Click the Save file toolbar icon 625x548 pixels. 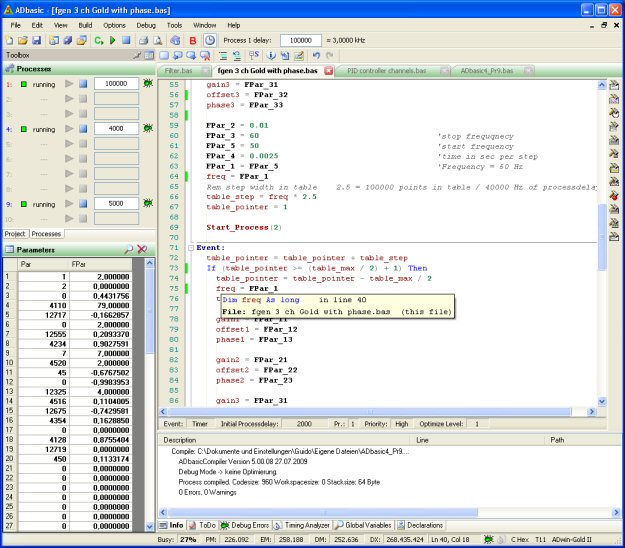(x=36, y=40)
